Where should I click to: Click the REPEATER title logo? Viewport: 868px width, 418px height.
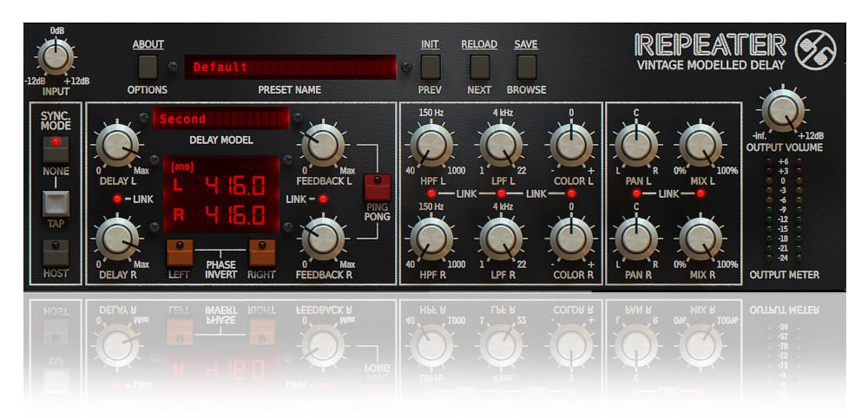[x=711, y=45]
